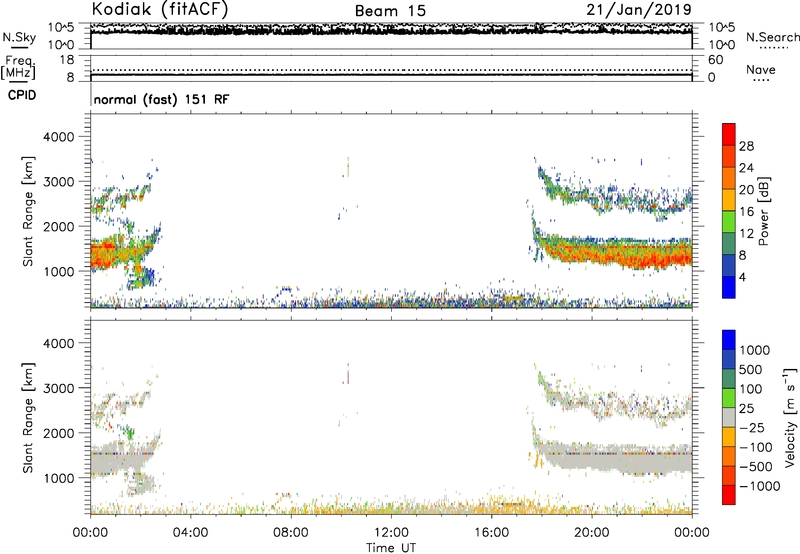Select the 2000 km tick in power panel
800x554 pixels.
click(x=59, y=226)
